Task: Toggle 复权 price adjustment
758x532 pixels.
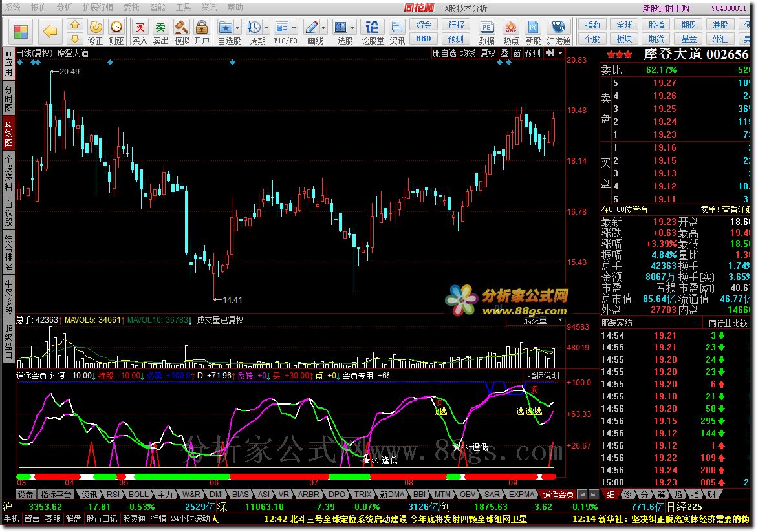Action: point(488,53)
